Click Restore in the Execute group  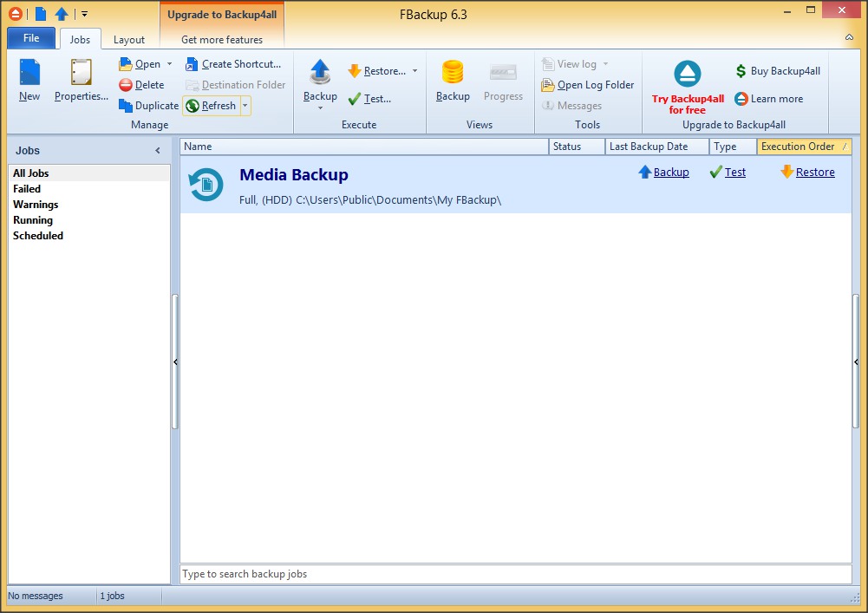[377, 71]
